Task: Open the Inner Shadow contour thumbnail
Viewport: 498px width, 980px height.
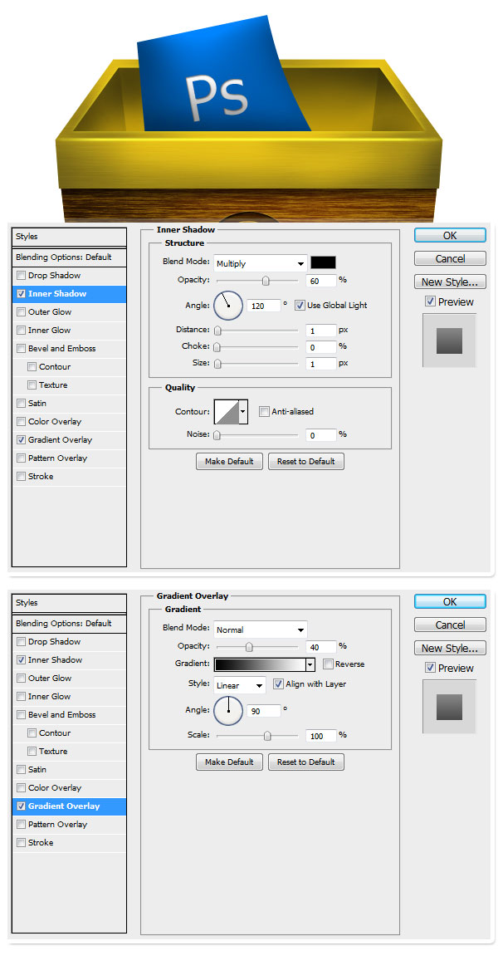Action: coord(227,412)
